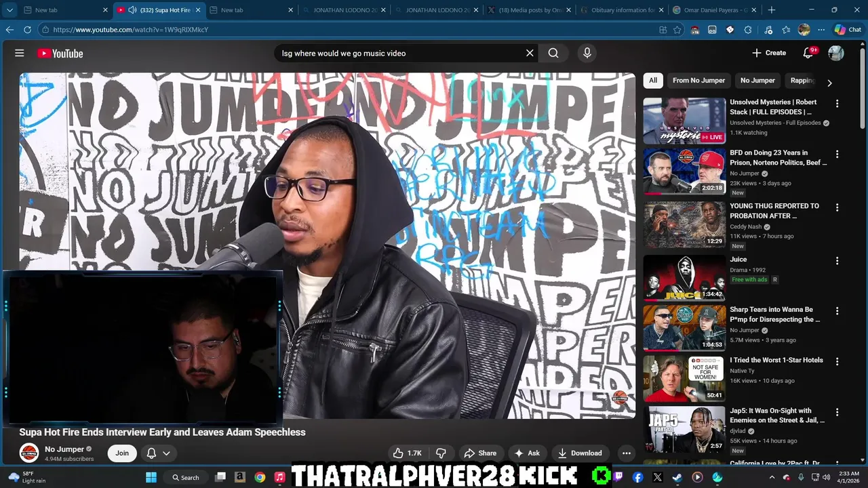The image size is (868, 488).
Task: Start voice search with the microphone
Action: point(587,53)
